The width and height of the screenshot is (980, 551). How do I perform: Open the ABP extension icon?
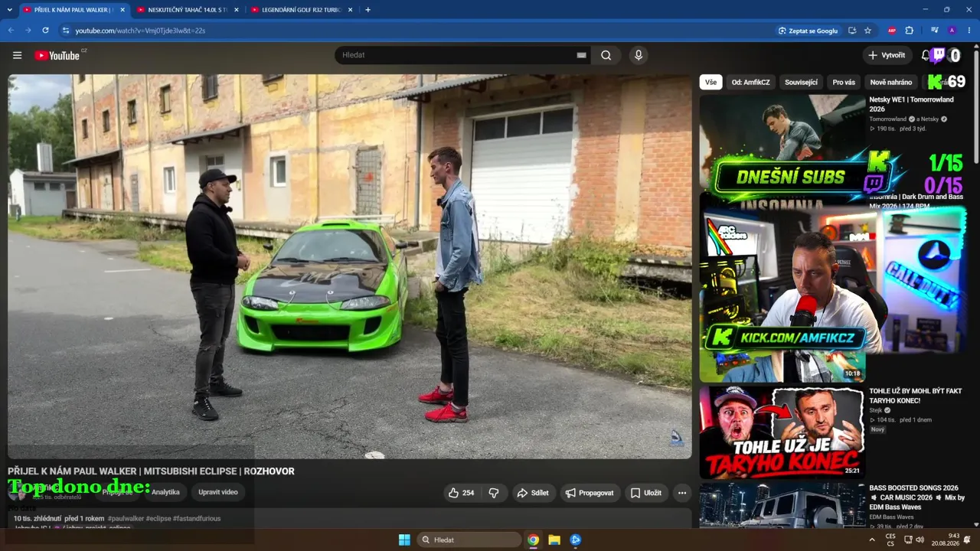click(x=892, y=31)
